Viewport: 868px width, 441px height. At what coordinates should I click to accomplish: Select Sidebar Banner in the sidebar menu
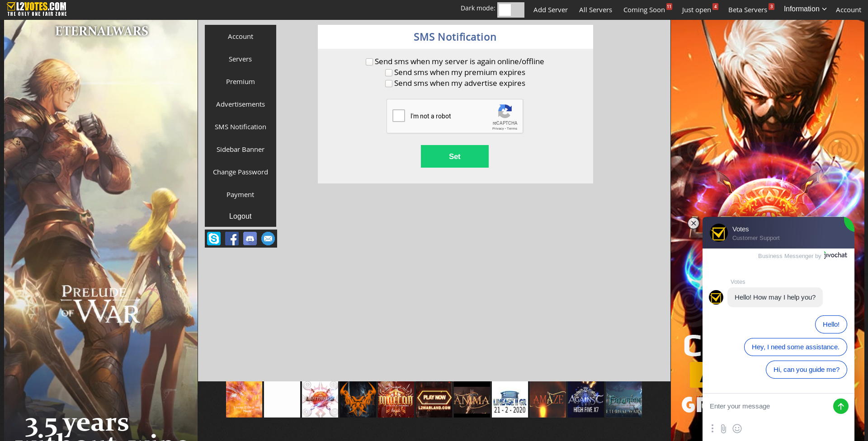tap(241, 150)
